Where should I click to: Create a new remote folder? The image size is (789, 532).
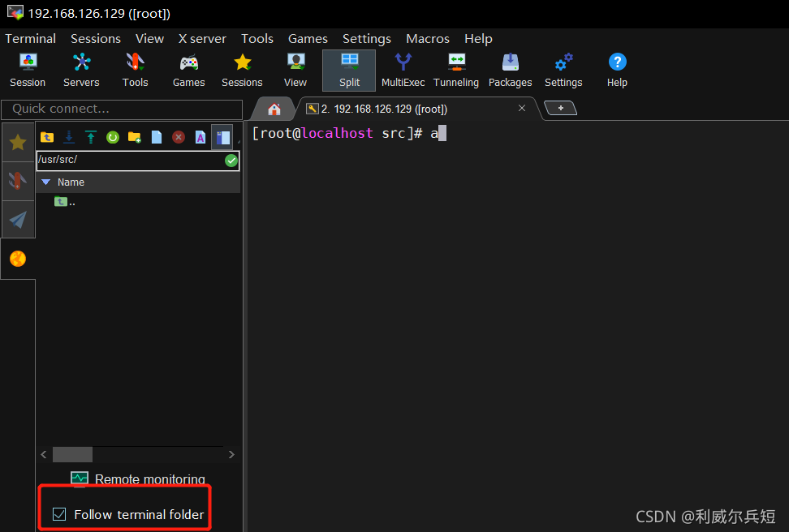[135, 137]
